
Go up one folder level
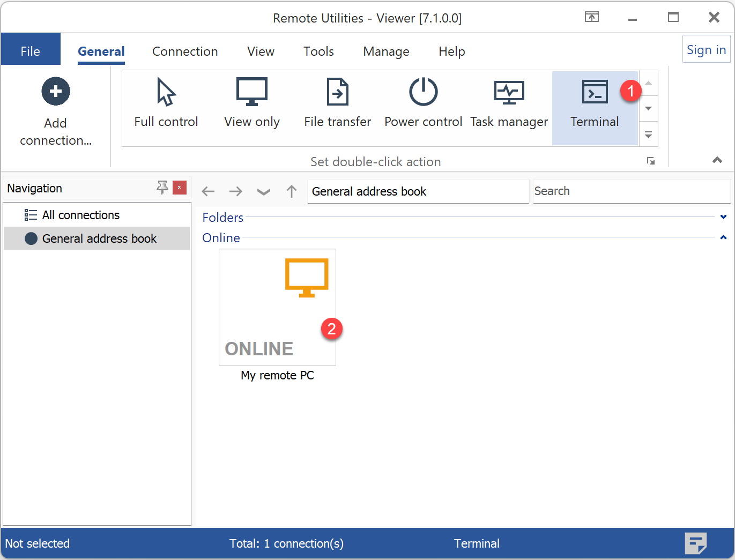coord(292,191)
